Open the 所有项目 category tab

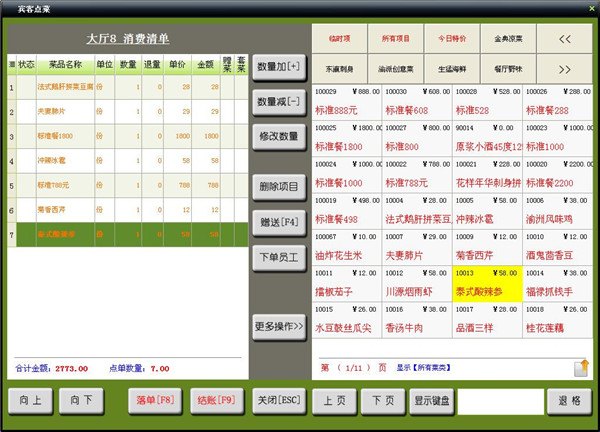396,39
